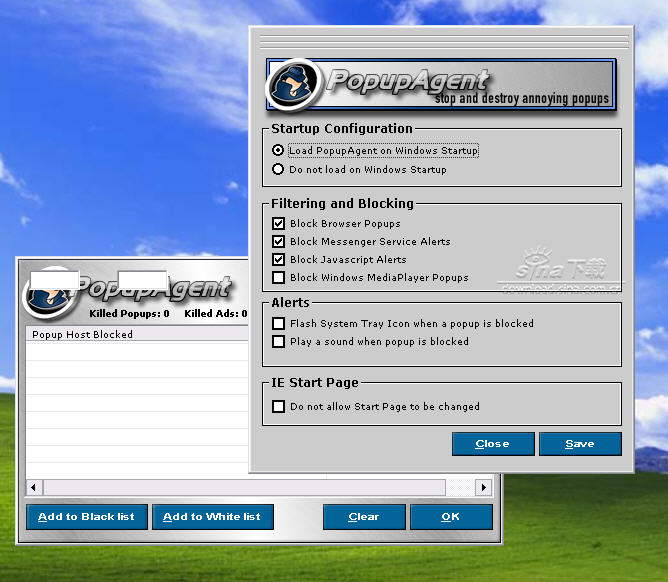Confirm with OK in main window
The image size is (668, 582).
[x=452, y=517]
